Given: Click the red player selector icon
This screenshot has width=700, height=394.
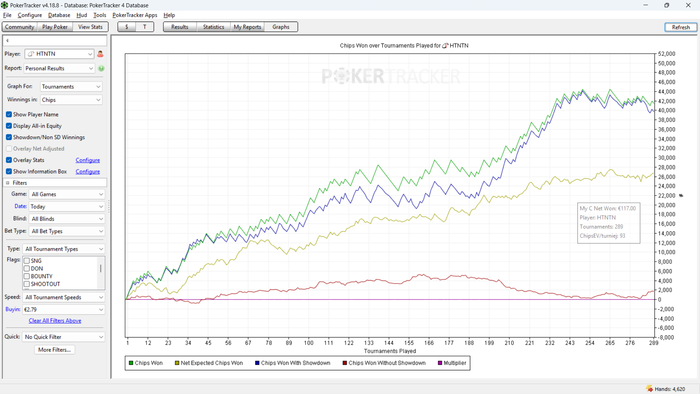Looking at the screenshot, I should click(x=100, y=54).
